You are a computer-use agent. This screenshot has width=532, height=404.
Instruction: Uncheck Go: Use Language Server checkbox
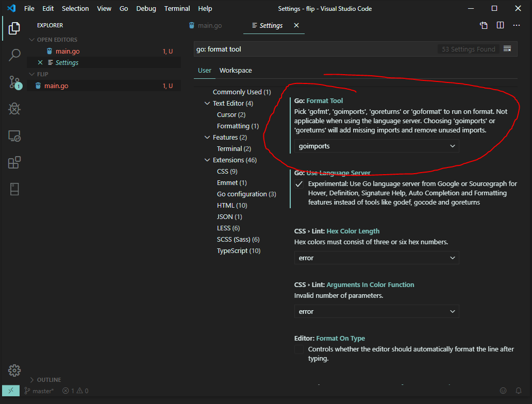tap(299, 184)
